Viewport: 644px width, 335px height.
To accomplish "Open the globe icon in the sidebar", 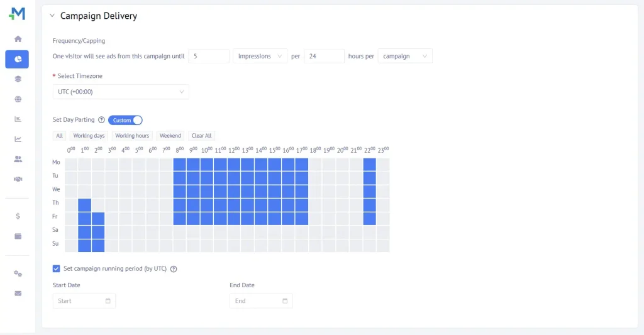I will pos(18,99).
